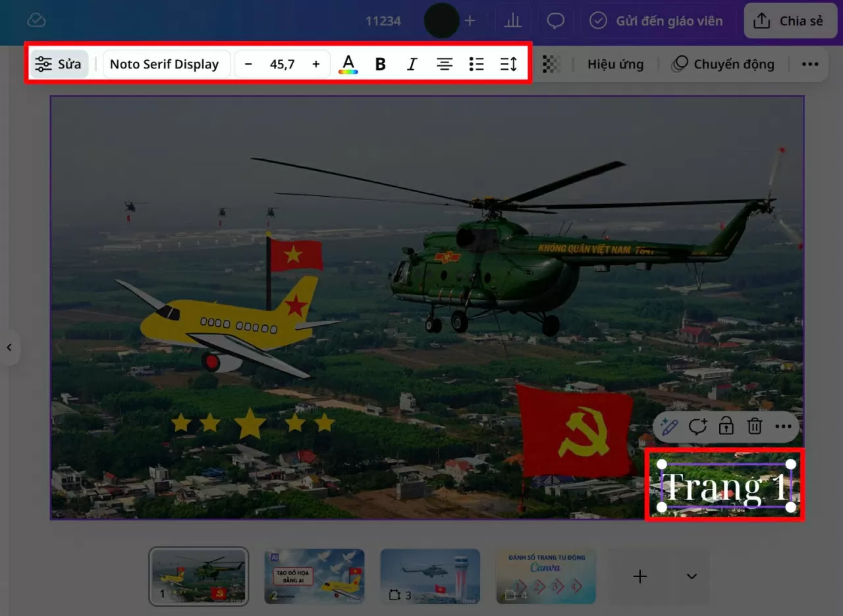843x616 pixels.
Task: Lock the Trang 1 element
Action: click(726, 426)
